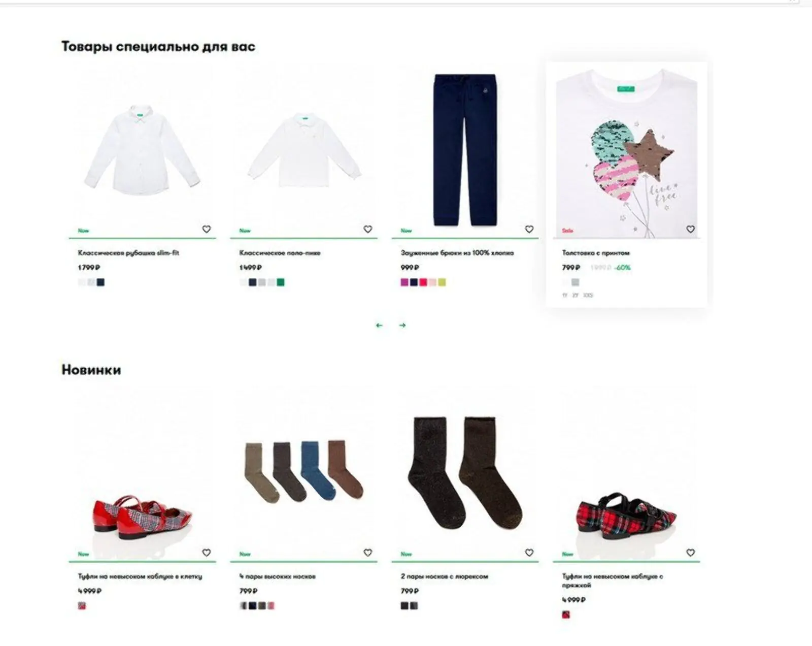This screenshot has height=646, width=812.
Task: Pick magenta swatch for cotton trousers
Action: click(404, 282)
